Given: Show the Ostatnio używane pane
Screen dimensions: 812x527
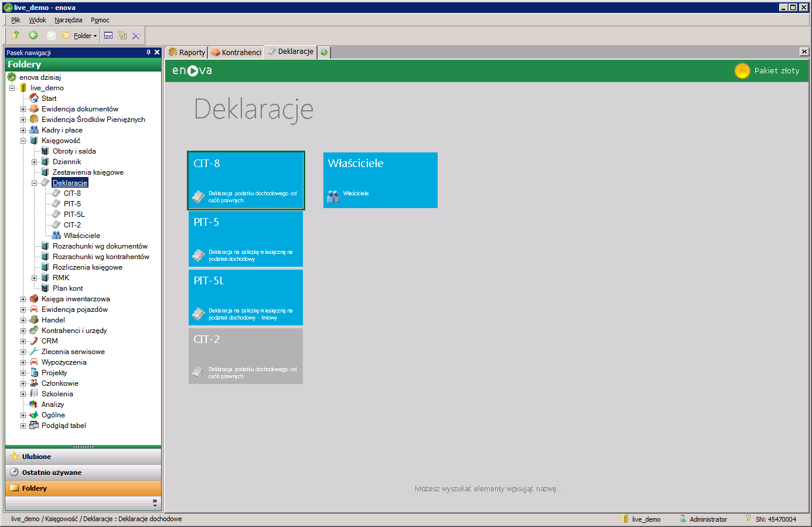Looking at the screenshot, I should (x=83, y=472).
